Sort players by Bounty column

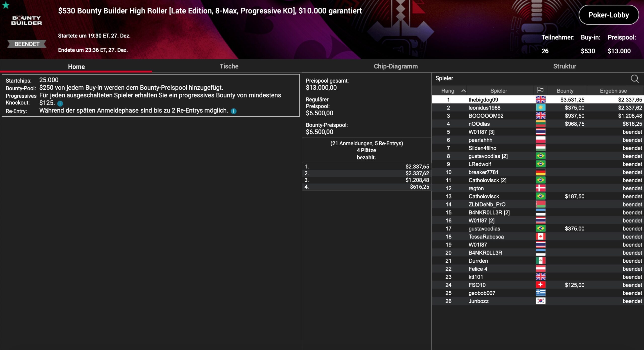pos(565,91)
